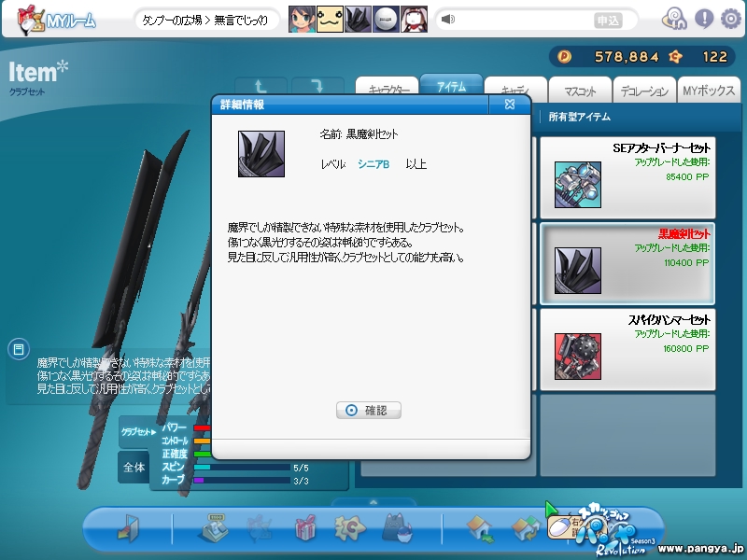The height and width of the screenshot is (560, 747).
Task: Switch to the キャディ tab
Action: pyautogui.click(x=515, y=90)
